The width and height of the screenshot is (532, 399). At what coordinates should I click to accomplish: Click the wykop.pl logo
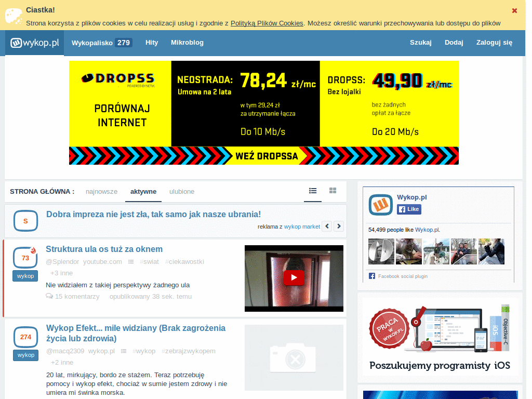click(x=34, y=43)
